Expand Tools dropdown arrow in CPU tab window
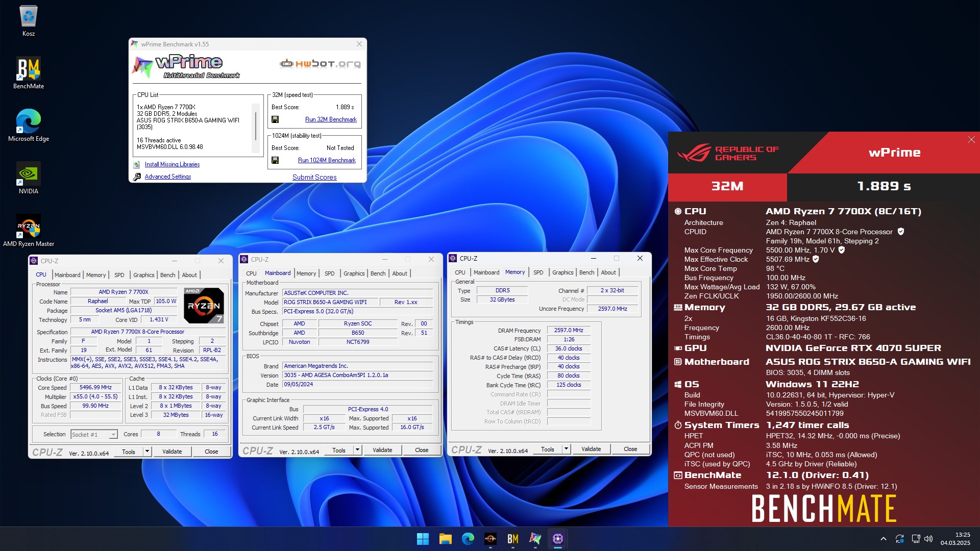Image resolution: width=980 pixels, height=551 pixels. pyautogui.click(x=147, y=452)
